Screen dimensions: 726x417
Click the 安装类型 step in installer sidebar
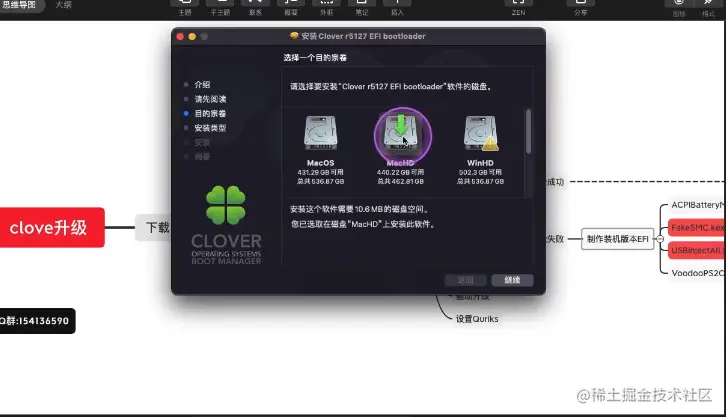[210, 128]
